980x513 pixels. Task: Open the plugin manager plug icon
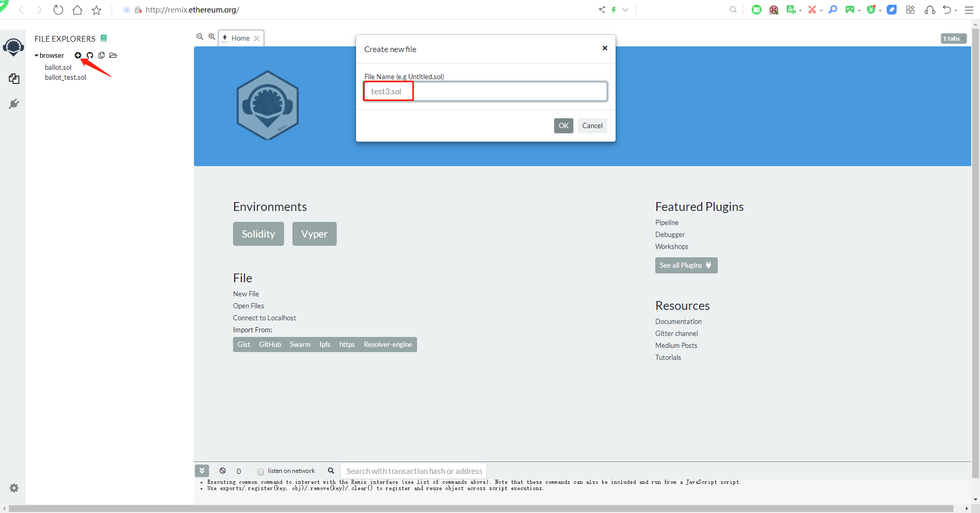[14, 104]
